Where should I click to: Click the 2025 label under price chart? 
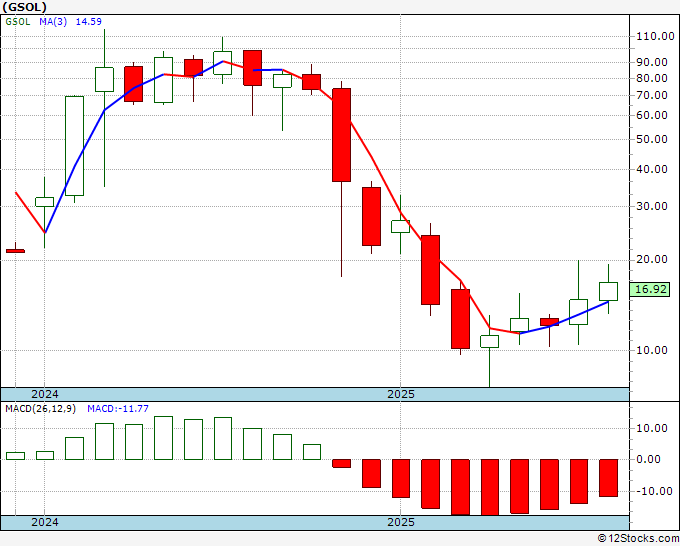point(401,394)
